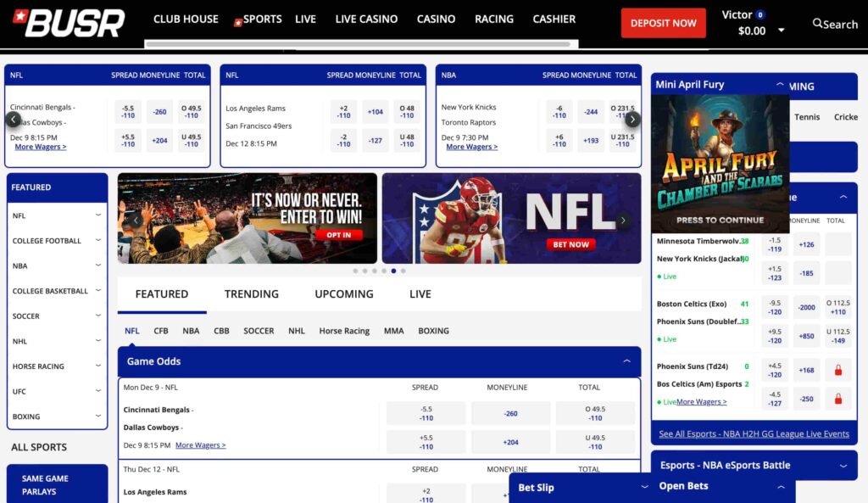Viewport: 868px width, 503px height.
Task: Click the BUSR logo
Action: [x=70, y=23]
